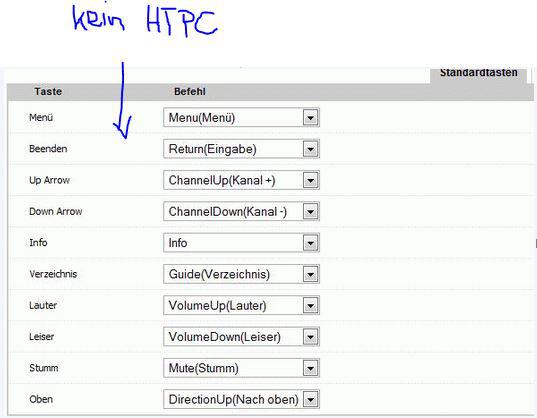Screen dimensions: 537x418
Task: Select the Beenden key row label
Action: (48, 149)
